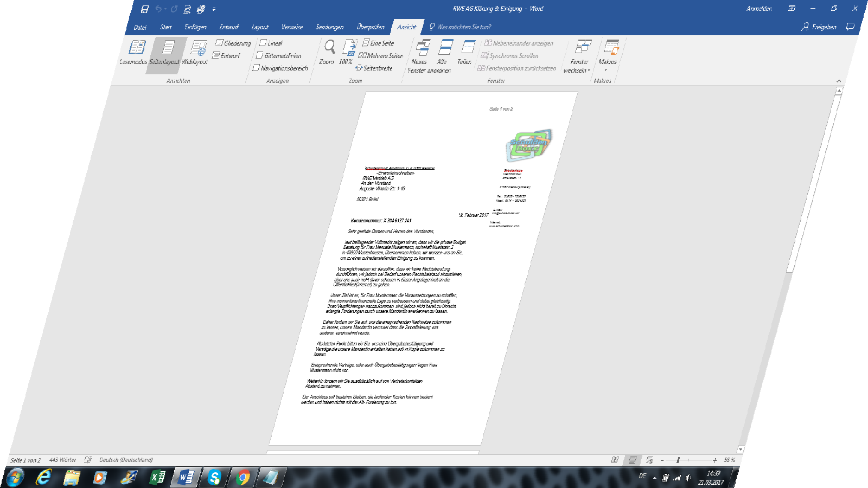The width and height of the screenshot is (868, 488).
Task: Click the proofing check icon in status bar
Action: tap(88, 460)
